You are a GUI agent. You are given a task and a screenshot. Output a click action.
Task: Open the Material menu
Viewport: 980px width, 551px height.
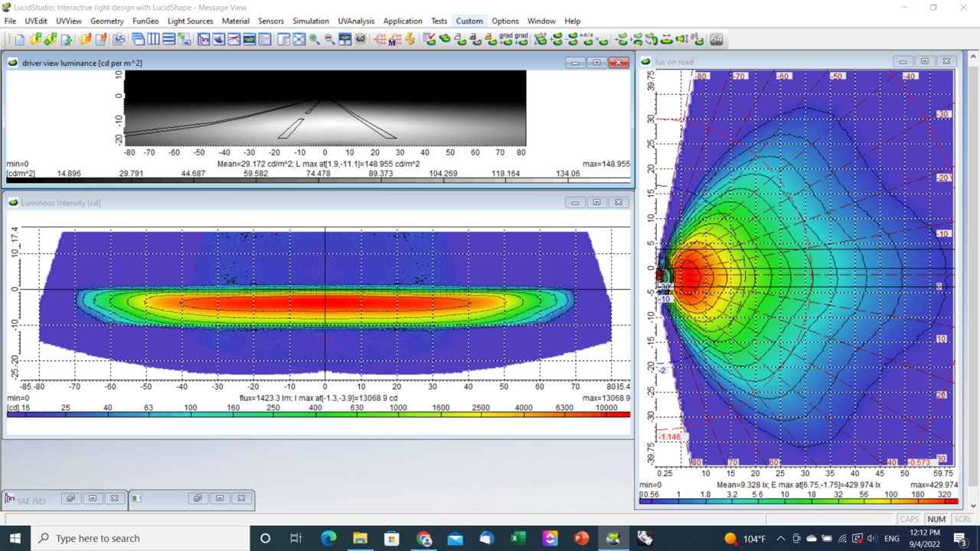[x=236, y=21]
